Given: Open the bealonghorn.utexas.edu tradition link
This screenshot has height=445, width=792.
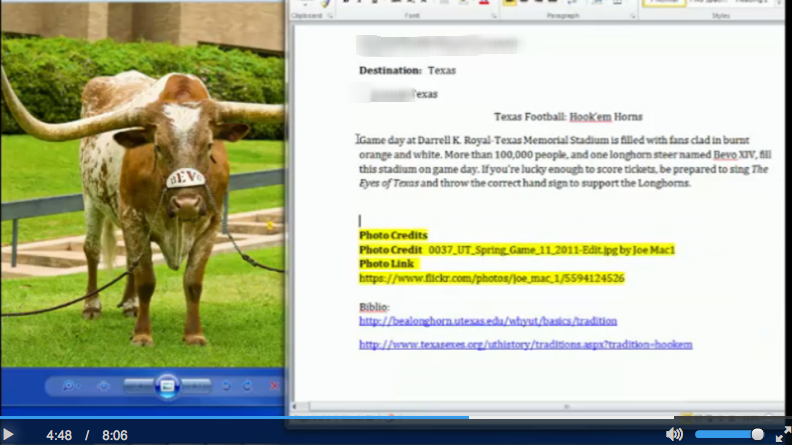Looking at the screenshot, I should (x=487, y=321).
